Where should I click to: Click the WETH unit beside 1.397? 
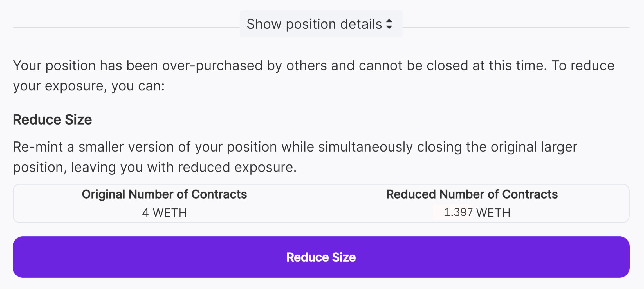click(x=493, y=213)
